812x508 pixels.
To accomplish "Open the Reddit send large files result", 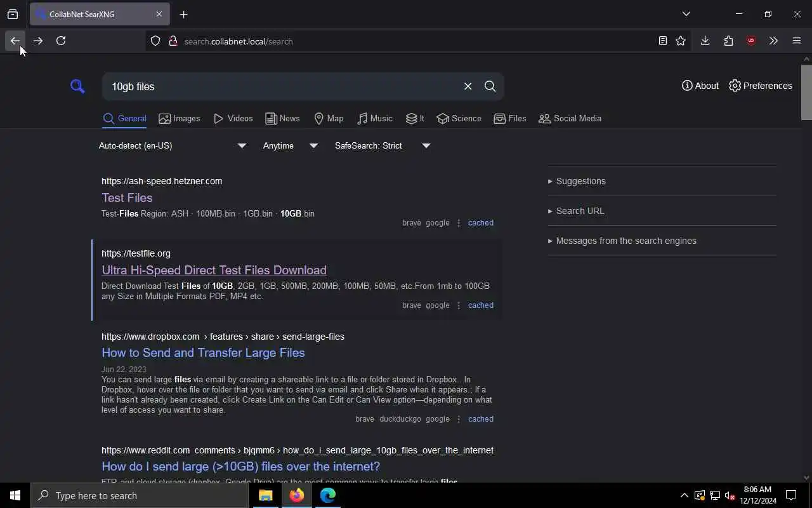I will click(x=240, y=466).
